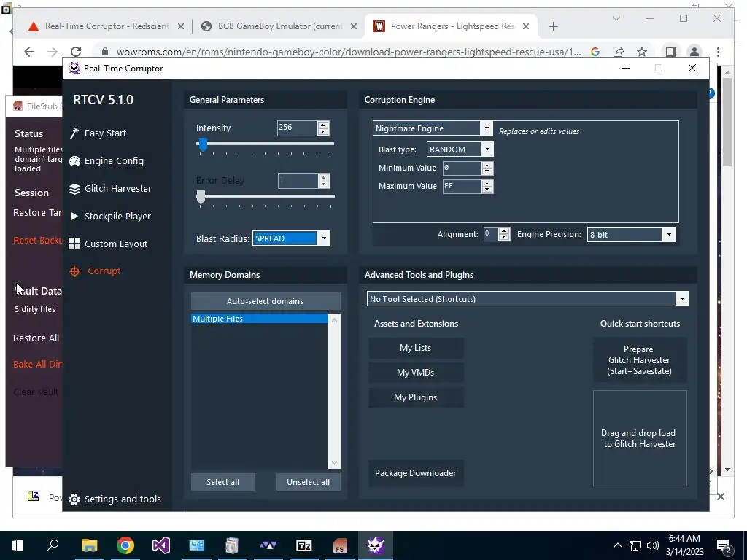The width and height of the screenshot is (747, 560).
Task: Bookmark this page star icon
Action: coord(642,52)
